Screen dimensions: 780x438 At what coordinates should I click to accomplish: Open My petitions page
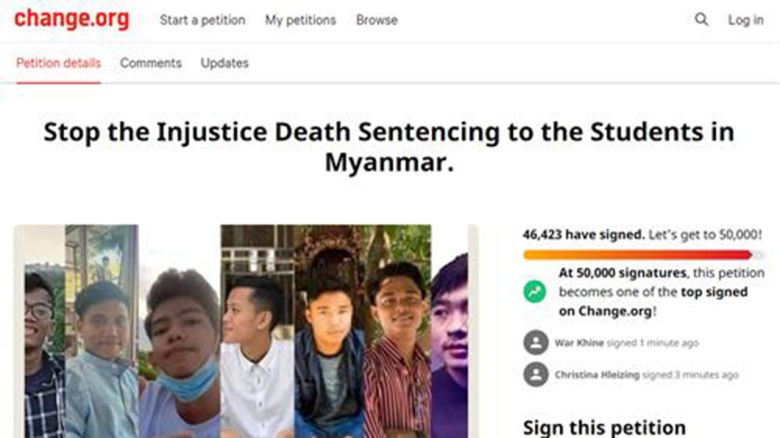click(300, 20)
